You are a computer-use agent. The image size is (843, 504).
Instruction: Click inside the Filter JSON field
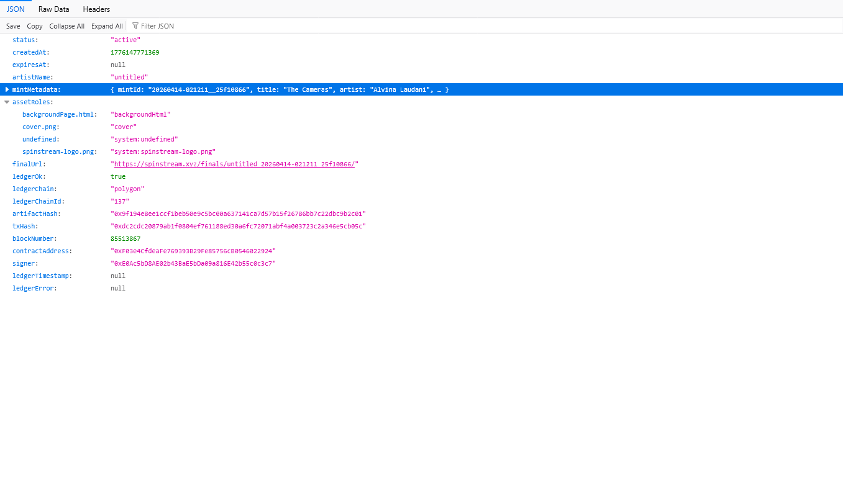click(x=162, y=26)
